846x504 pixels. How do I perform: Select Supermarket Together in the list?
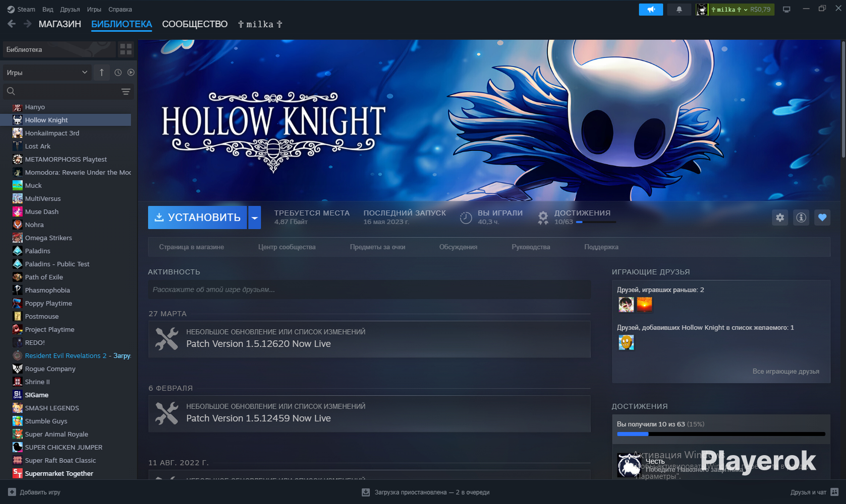[66, 474]
